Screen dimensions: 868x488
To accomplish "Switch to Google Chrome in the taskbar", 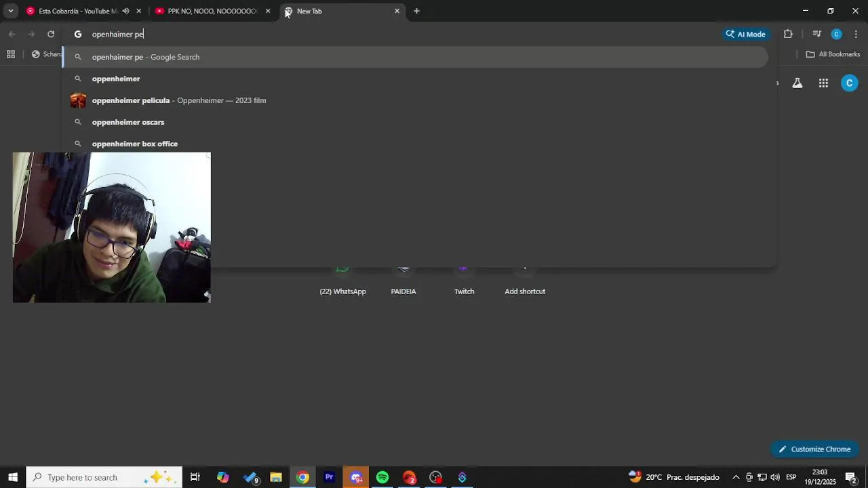I will (x=302, y=477).
